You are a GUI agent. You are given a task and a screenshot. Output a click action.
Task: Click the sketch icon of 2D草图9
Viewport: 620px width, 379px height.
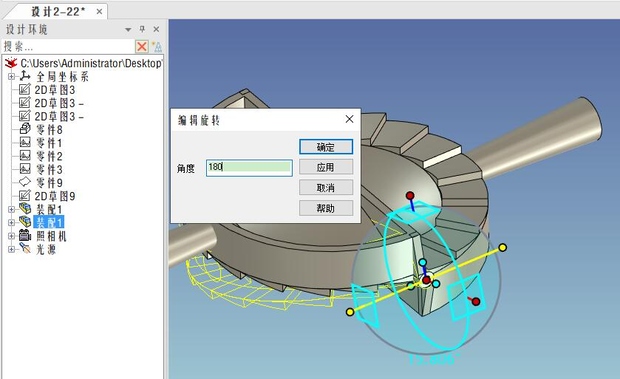[x=25, y=196]
